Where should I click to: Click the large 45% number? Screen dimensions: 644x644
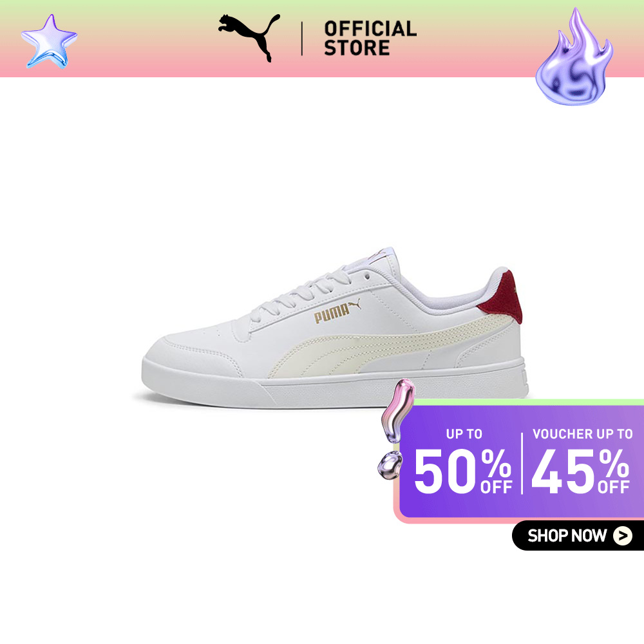point(580,471)
